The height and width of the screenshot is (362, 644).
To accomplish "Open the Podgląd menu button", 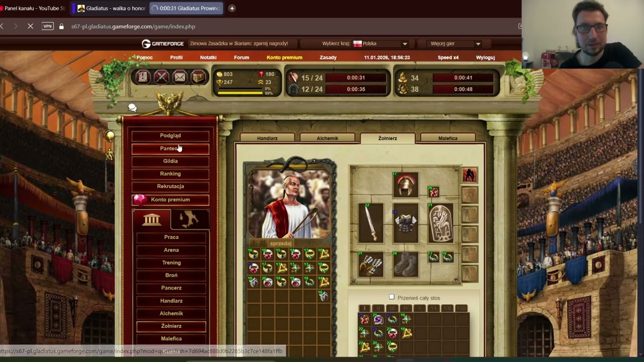I will click(171, 136).
